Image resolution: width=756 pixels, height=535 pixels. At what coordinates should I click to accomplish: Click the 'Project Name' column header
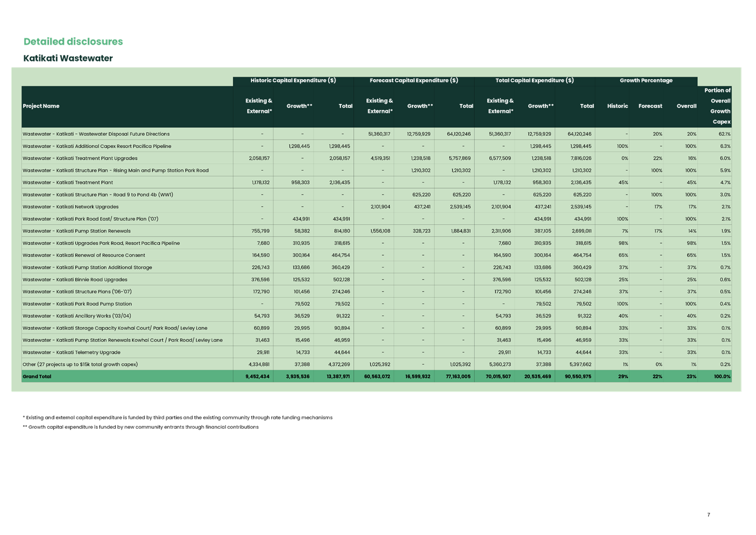click(x=41, y=106)
